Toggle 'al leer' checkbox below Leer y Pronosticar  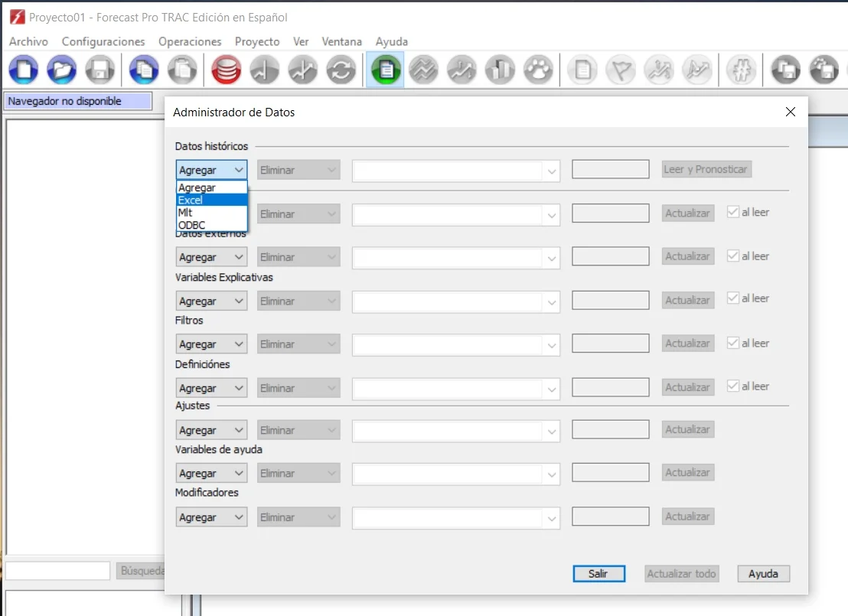point(732,212)
